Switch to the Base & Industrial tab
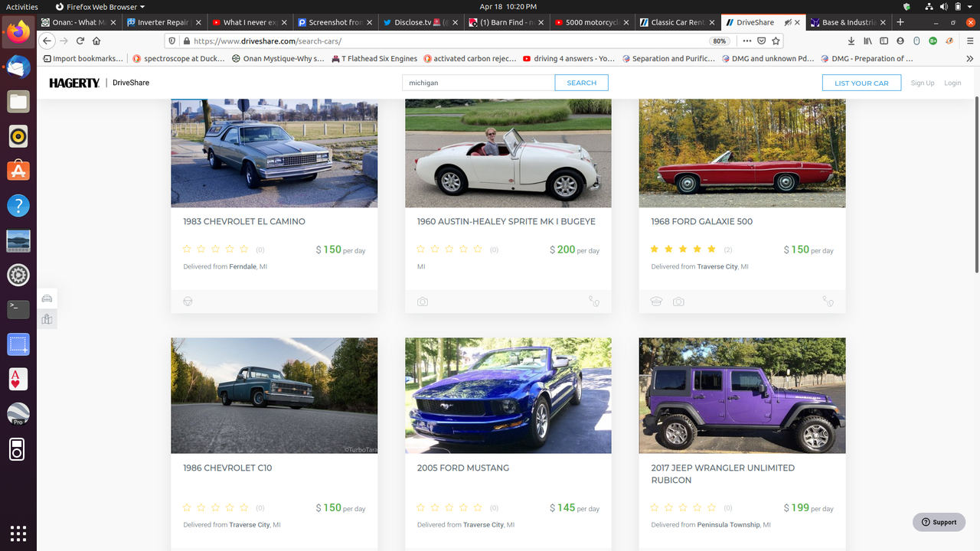 pyautogui.click(x=848, y=22)
